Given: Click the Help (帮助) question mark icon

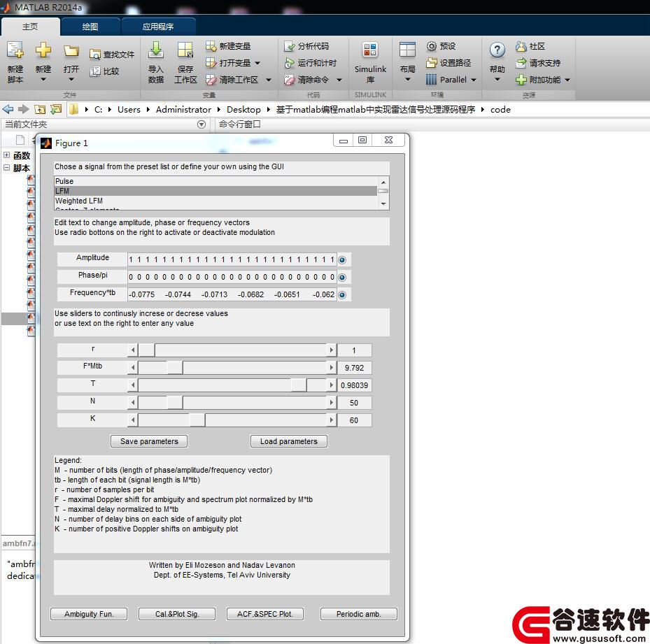Looking at the screenshot, I should click(x=497, y=50).
